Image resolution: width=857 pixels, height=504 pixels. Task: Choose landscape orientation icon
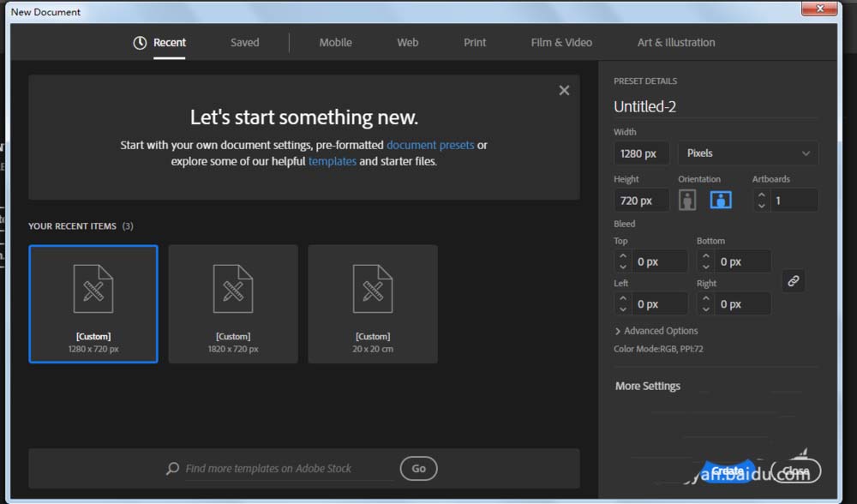tap(721, 200)
